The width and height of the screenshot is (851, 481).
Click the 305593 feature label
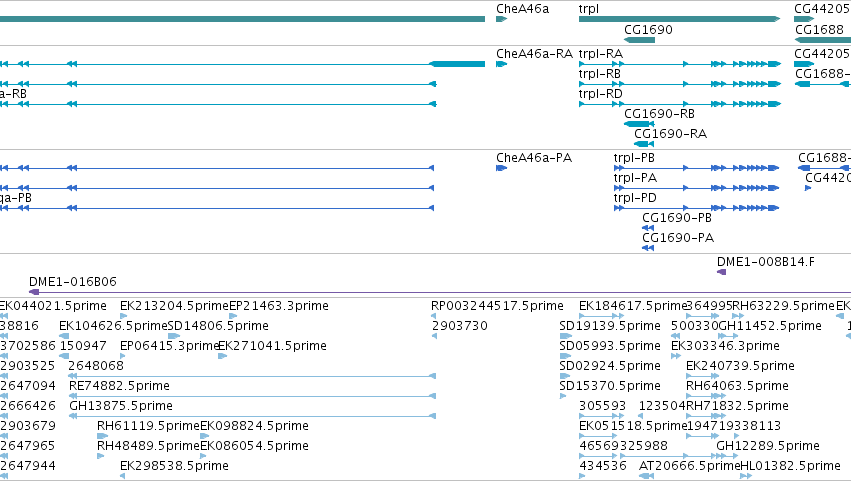pos(602,406)
